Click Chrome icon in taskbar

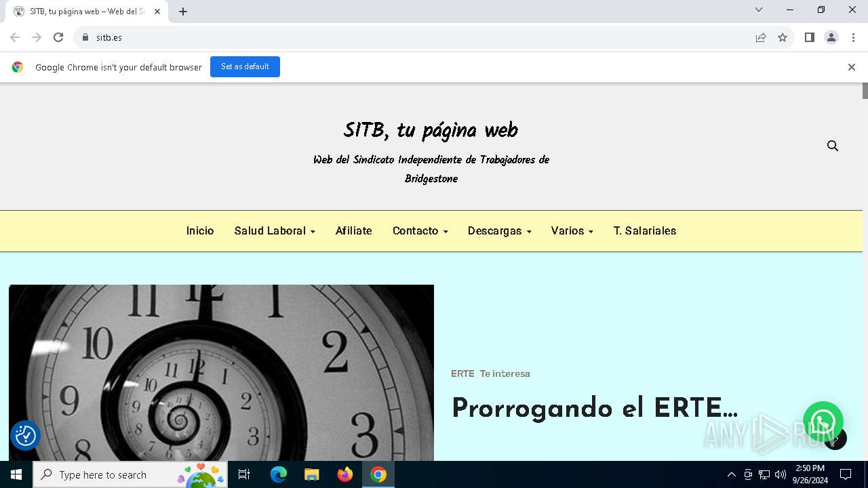[378, 474]
